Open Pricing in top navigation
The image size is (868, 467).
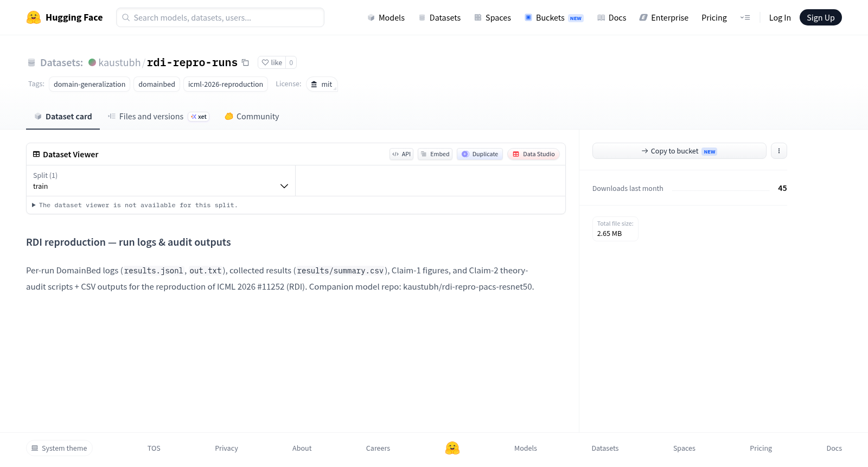[x=714, y=17]
